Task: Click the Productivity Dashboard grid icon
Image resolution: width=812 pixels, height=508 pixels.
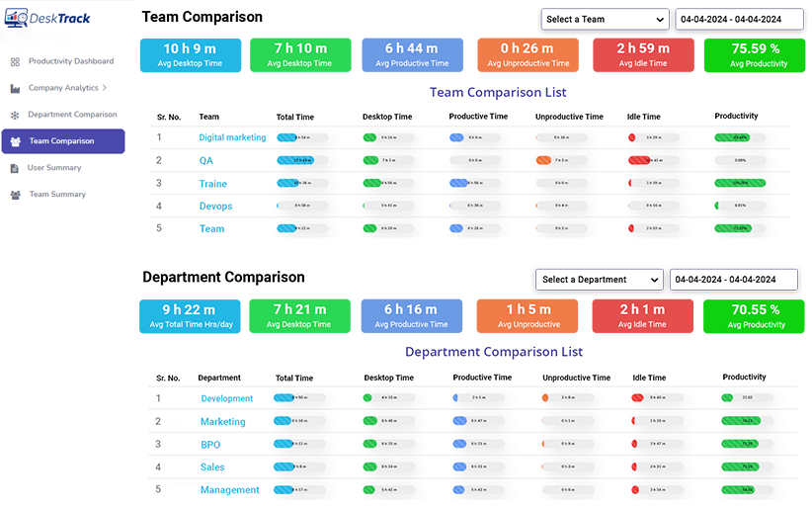Action: (15, 61)
